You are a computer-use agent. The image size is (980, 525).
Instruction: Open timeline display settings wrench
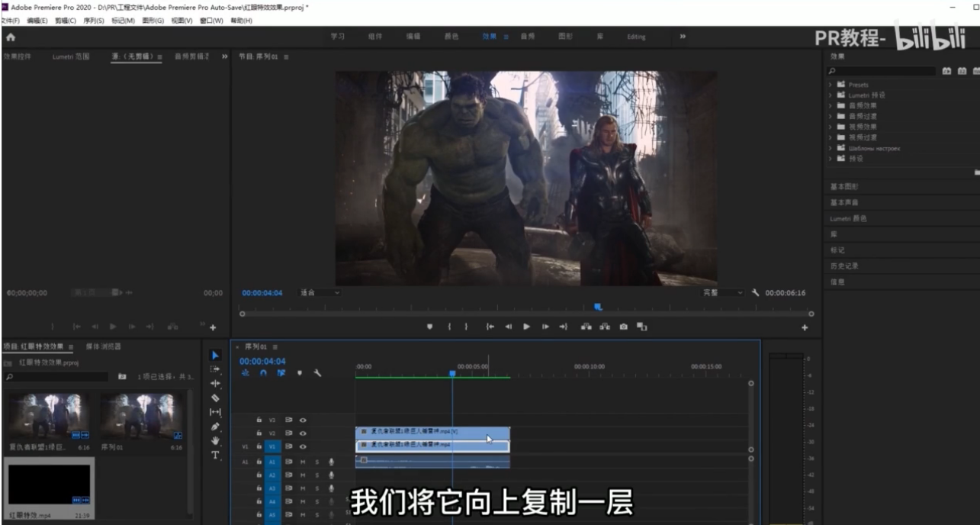[317, 373]
